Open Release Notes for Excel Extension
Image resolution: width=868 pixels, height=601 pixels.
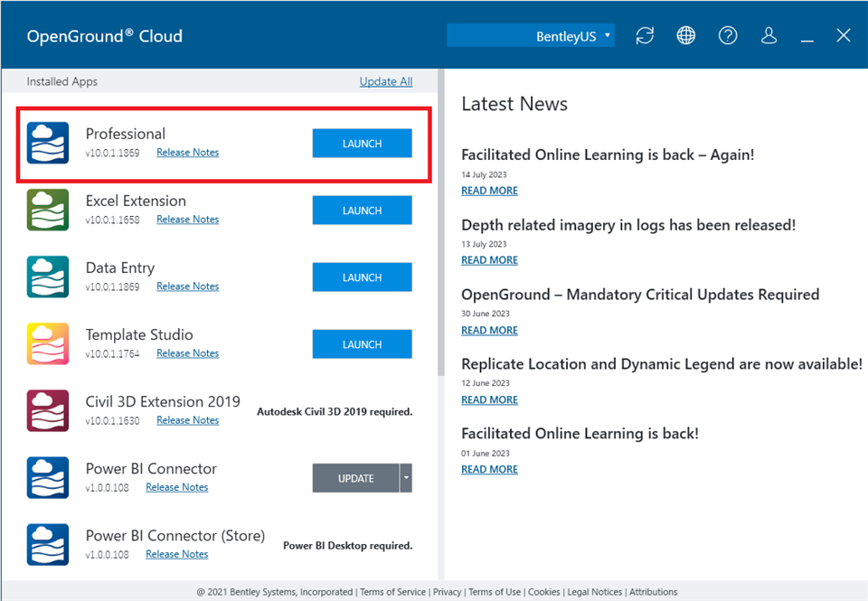click(x=188, y=219)
